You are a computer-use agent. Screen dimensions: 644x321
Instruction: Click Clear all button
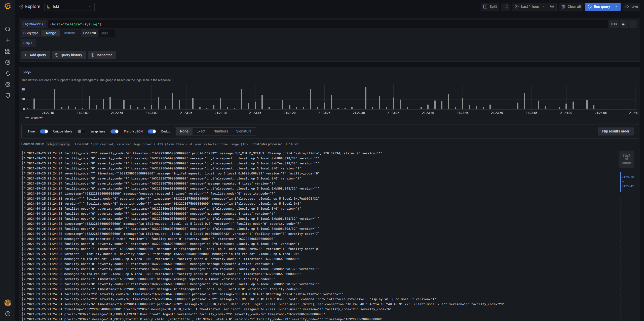coord(571,7)
